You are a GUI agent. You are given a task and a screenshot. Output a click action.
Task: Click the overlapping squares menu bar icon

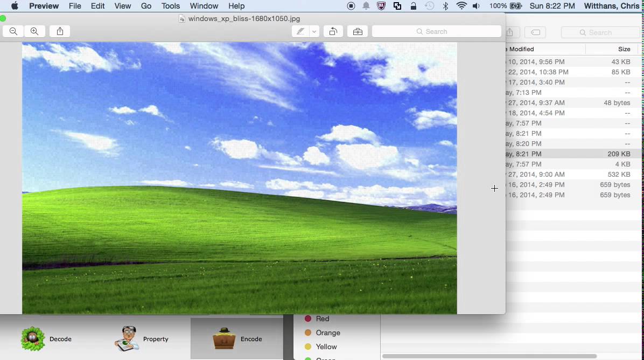click(x=397, y=6)
